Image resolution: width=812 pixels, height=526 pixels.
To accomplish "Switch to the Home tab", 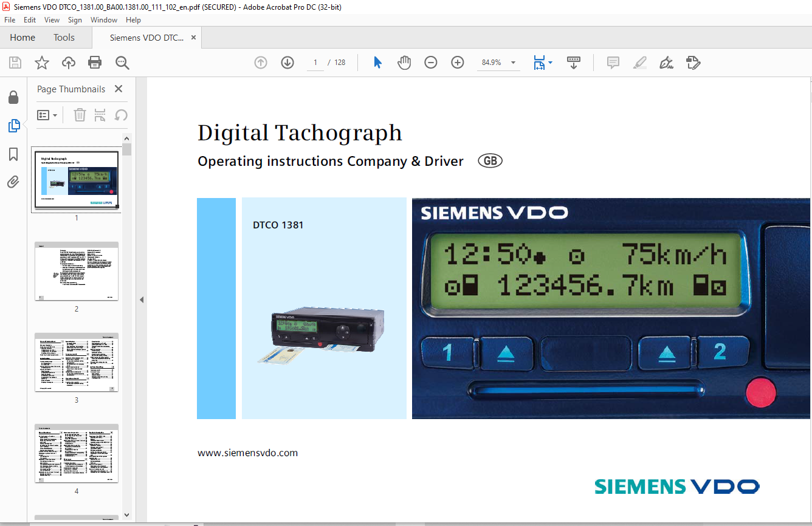I will click(x=22, y=38).
